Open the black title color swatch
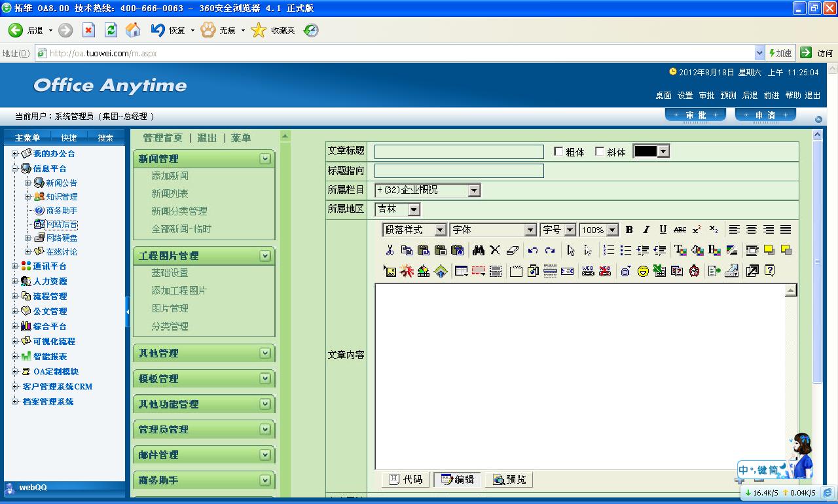838x504 pixels. click(651, 152)
